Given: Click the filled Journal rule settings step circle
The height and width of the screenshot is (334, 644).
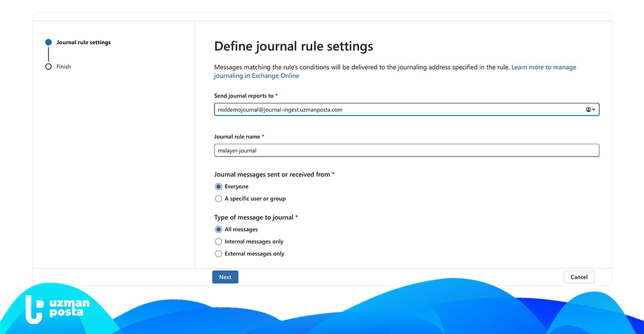Looking at the screenshot, I should 49,43.
